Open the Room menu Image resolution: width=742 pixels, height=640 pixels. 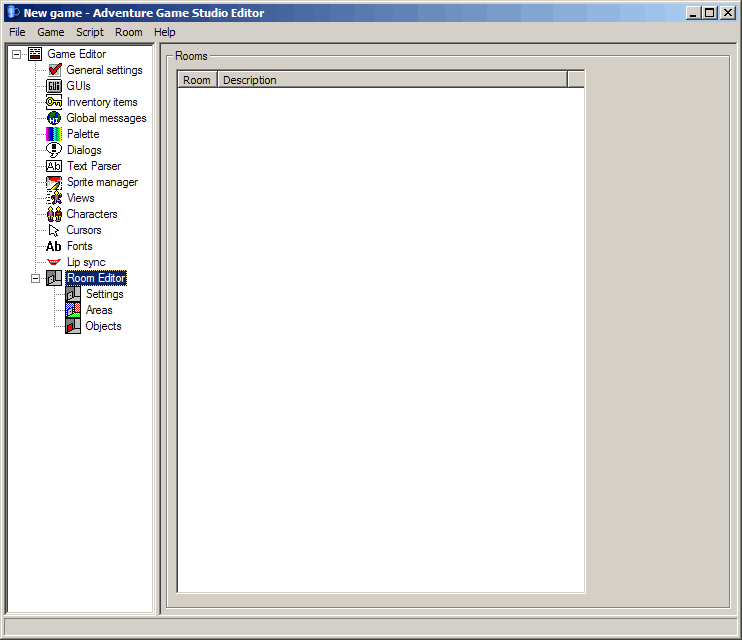coord(129,32)
